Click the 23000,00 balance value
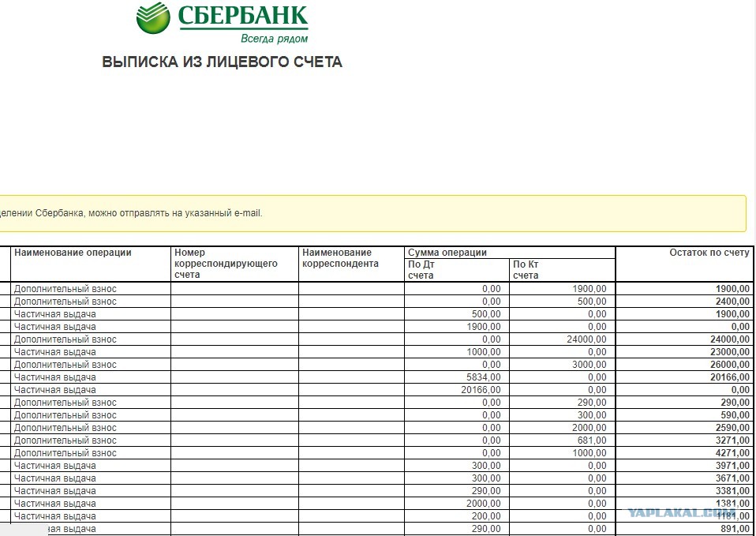 tap(728, 352)
